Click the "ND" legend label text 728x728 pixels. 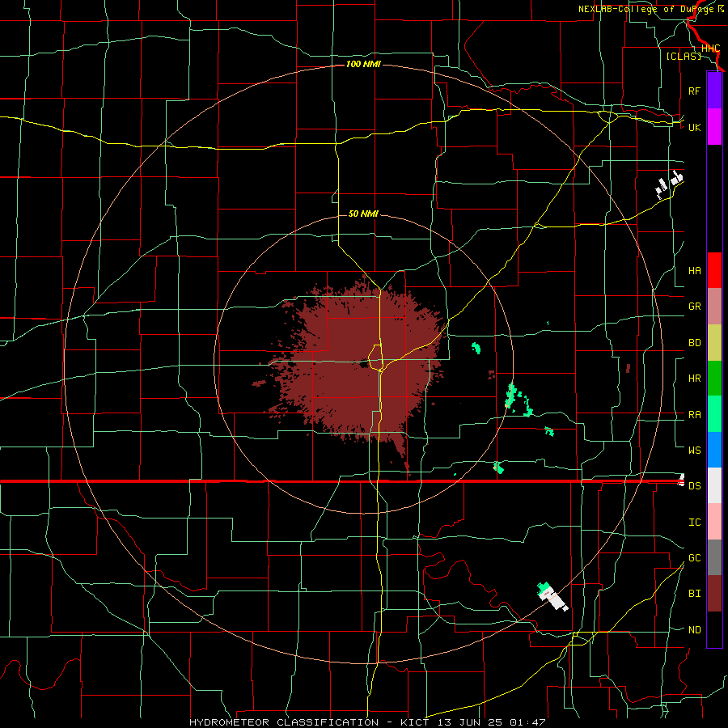click(694, 630)
